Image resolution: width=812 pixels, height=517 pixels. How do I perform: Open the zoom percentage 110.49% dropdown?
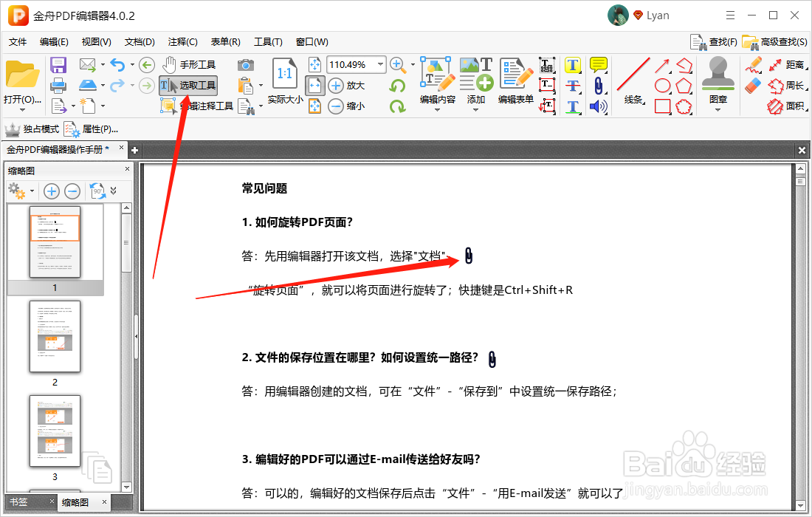click(x=381, y=65)
